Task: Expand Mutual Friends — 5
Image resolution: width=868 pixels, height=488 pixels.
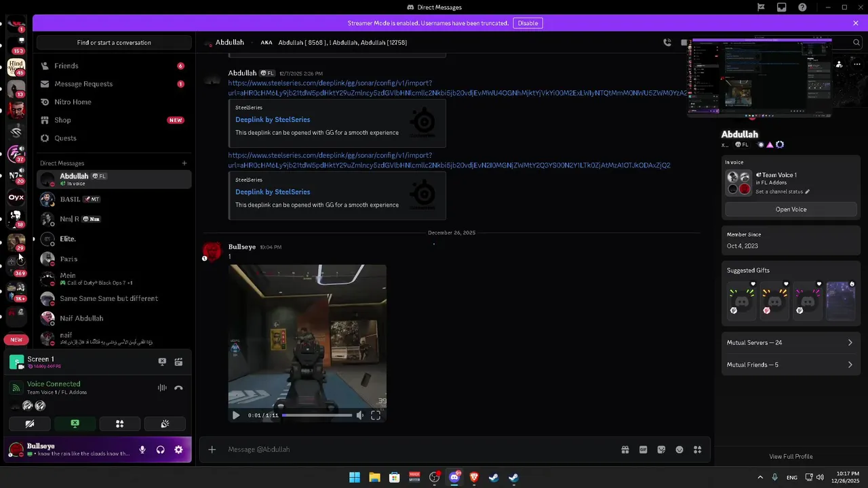Action: (x=790, y=365)
